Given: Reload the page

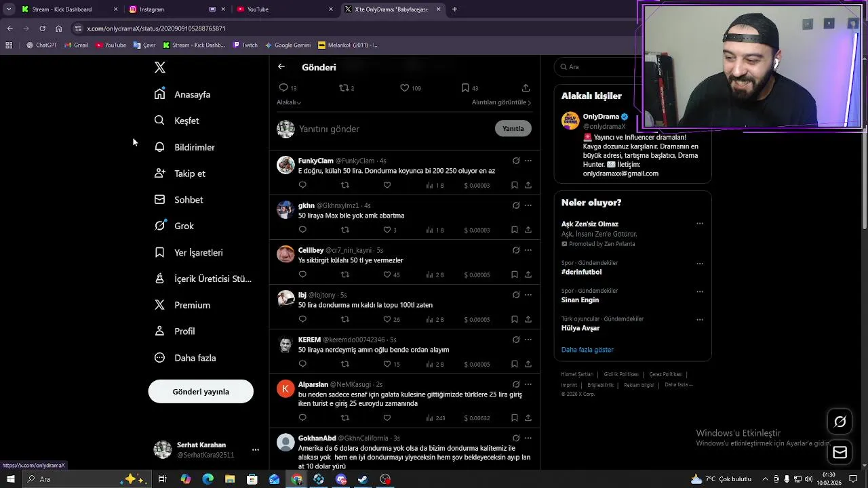Looking at the screenshot, I should [42, 28].
